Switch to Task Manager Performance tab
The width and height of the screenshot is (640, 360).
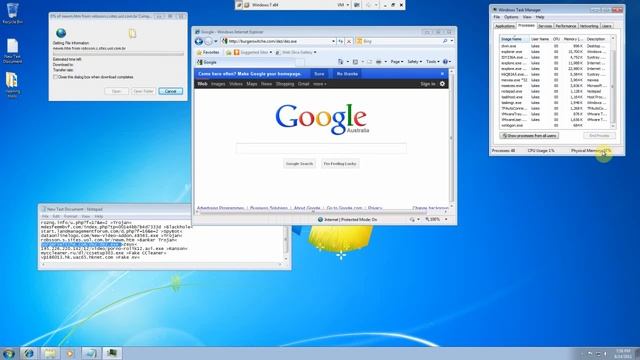(x=566, y=26)
